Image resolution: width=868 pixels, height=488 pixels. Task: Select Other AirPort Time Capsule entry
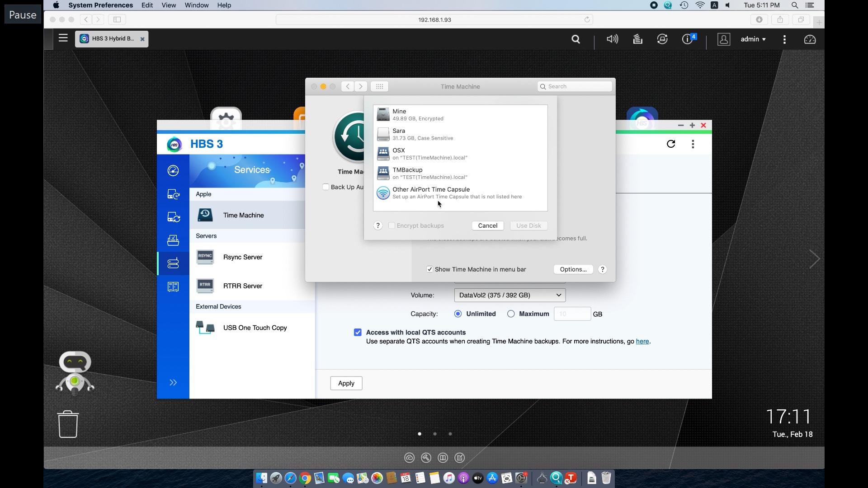pyautogui.click(x=460, y=193)
